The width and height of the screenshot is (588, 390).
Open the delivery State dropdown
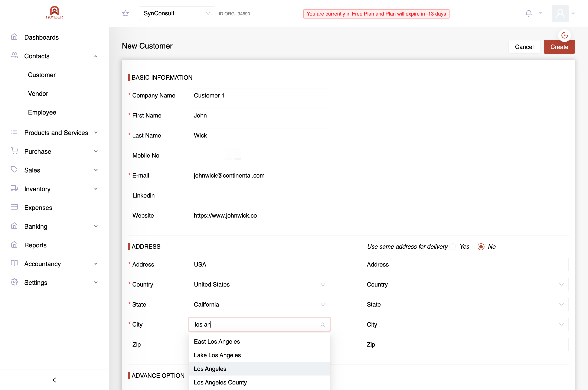coord(498,304)
